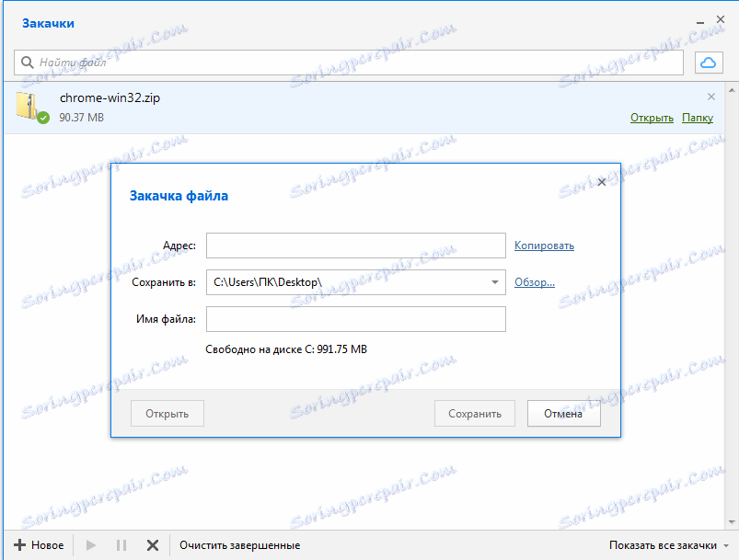Remove chrome-win32.zip with its X mark
Image resolution: width=739 pixels, height=560 pixels.
[x=710, y=96]
